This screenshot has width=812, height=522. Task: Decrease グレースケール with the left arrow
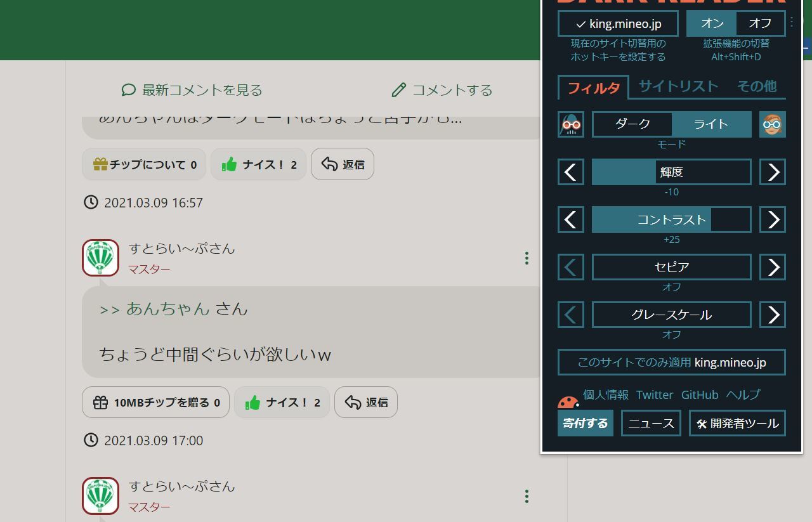click(x=571, y=315)
